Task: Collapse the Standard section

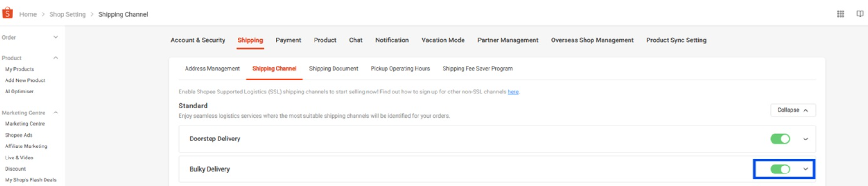Action: [x=793, y=110]
